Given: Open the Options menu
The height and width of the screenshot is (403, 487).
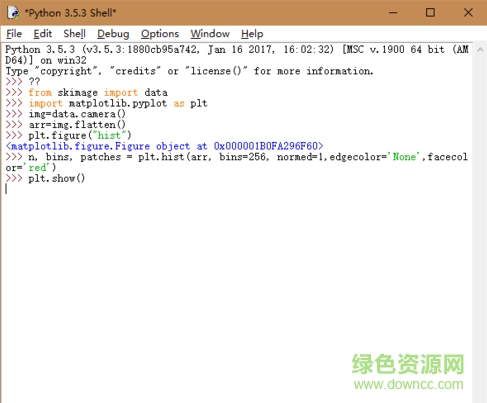Looking at the screenshot, I should point(160,34).
